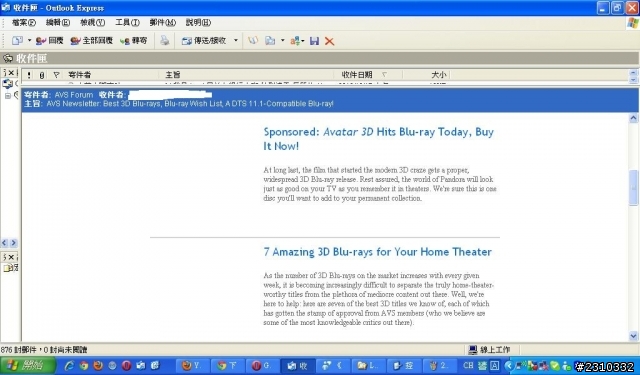Collapse the tree node in folder pane
This screenshot has width=640, height=375.
click(7, 96)
